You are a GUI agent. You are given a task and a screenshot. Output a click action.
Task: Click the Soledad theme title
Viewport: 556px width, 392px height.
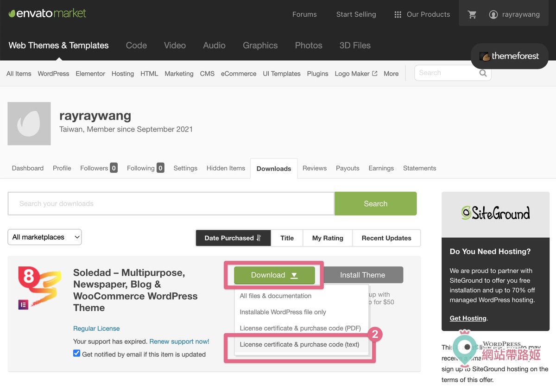(135, 291)
